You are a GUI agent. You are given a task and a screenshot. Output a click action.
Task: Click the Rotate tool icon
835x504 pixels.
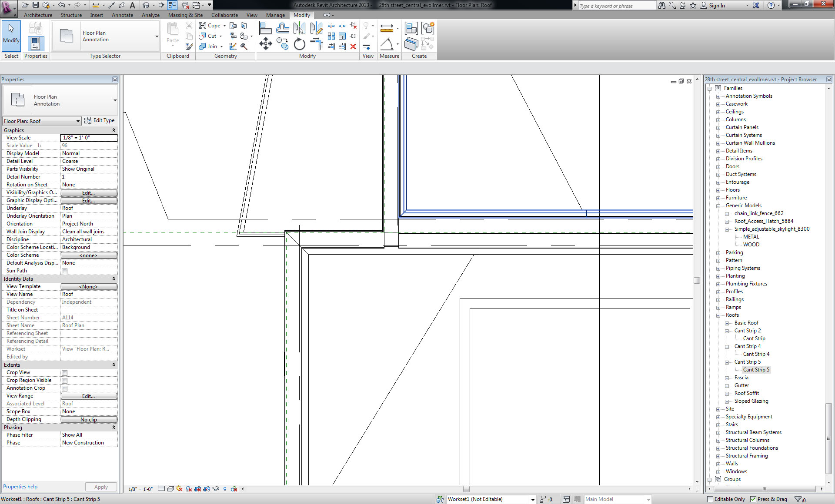[299, 44]
